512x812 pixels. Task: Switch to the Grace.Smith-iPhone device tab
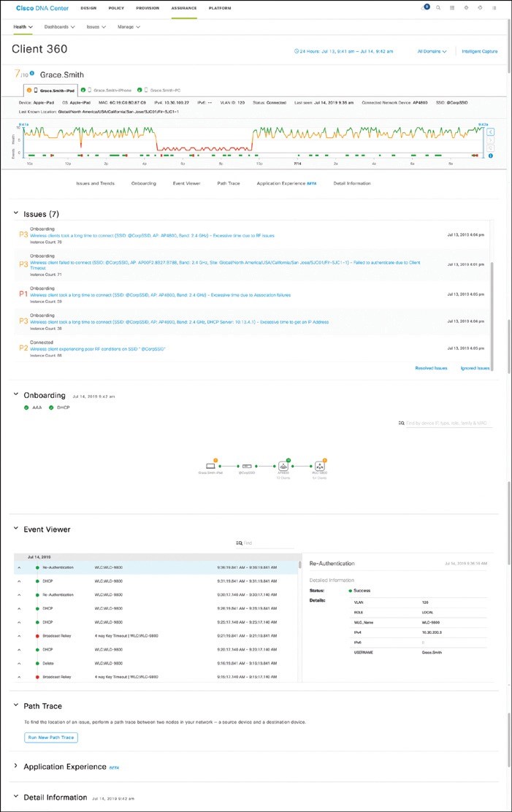click(107, 90)
